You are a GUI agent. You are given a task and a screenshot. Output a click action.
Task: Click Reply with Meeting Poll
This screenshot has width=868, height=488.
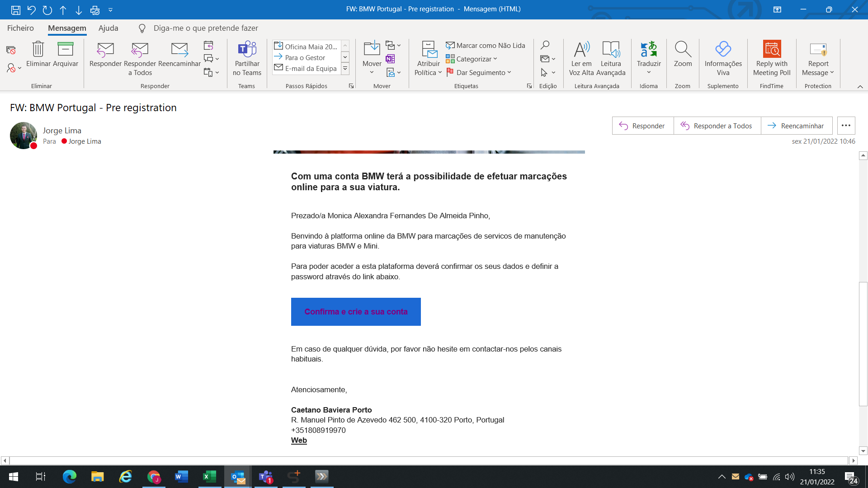[772, 59]
